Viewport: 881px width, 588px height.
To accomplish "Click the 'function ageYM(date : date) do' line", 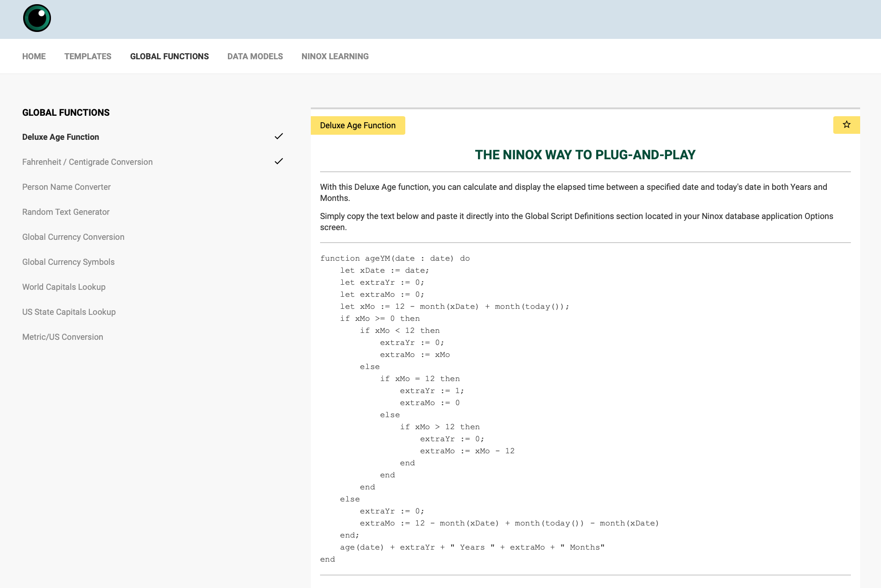I will (395, 258).
